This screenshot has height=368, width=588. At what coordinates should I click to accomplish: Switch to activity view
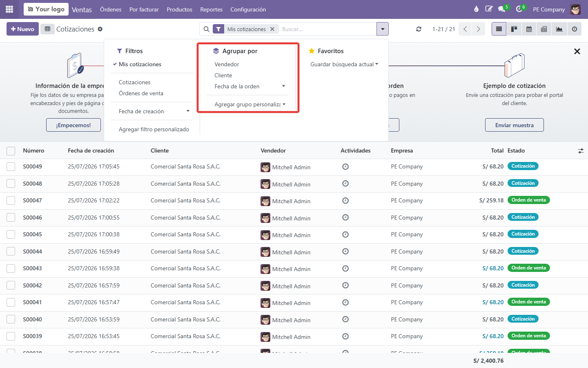574,29
